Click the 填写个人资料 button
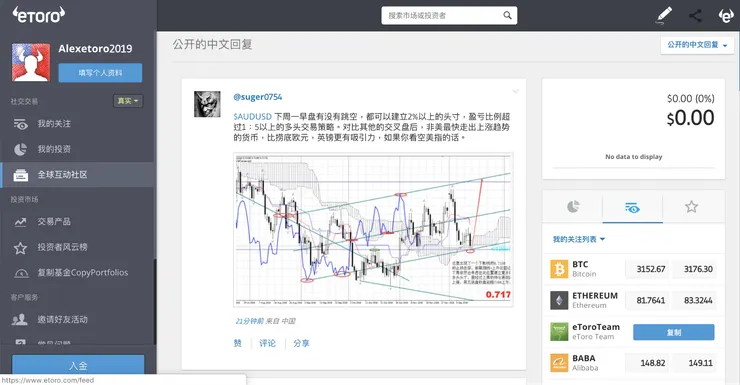This screenshot has height=385, width=740. tap(100, 73)
